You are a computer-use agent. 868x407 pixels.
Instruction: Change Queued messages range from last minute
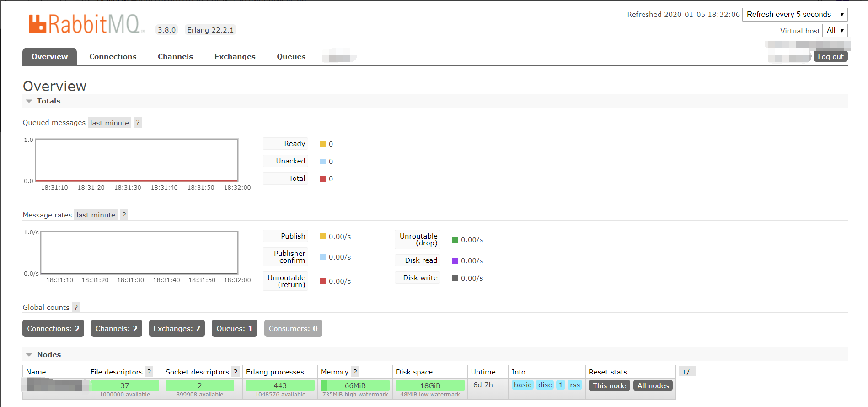click(109, 123)
